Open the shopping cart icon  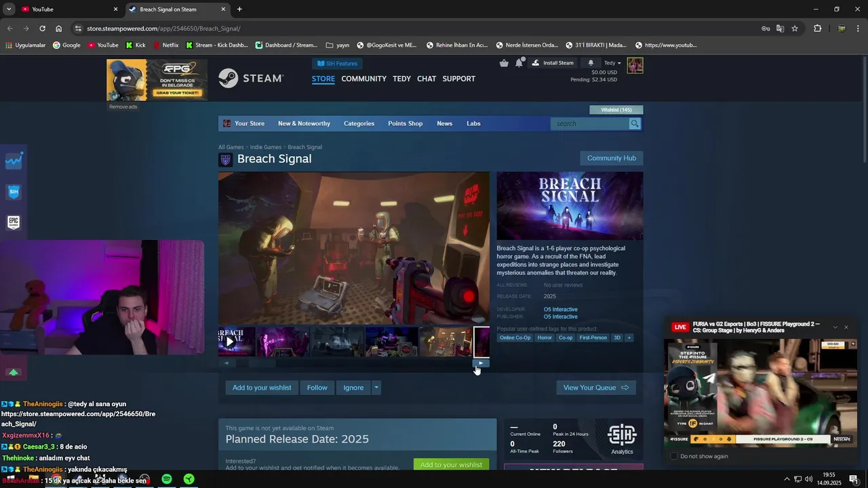[504, 63]
